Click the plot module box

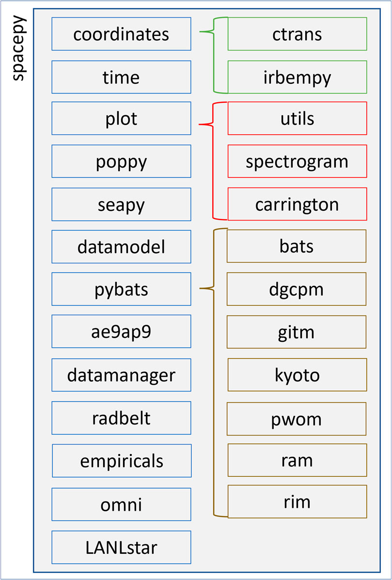(121, 119)
